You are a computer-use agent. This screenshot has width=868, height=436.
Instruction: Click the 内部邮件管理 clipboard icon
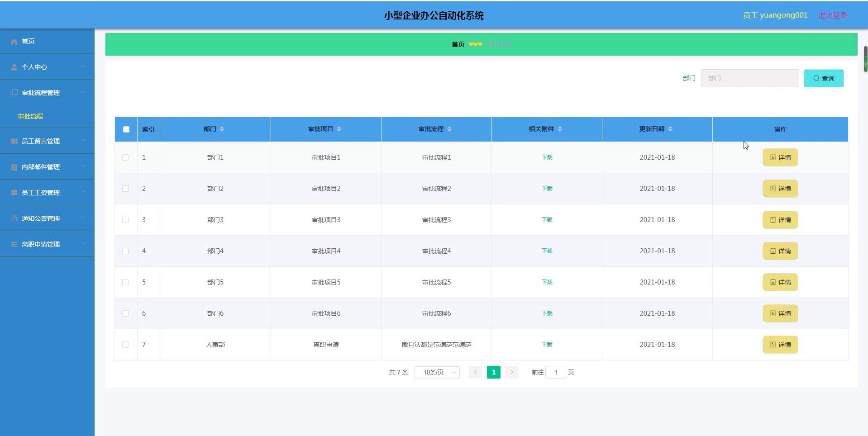click(x=14, y=167)
